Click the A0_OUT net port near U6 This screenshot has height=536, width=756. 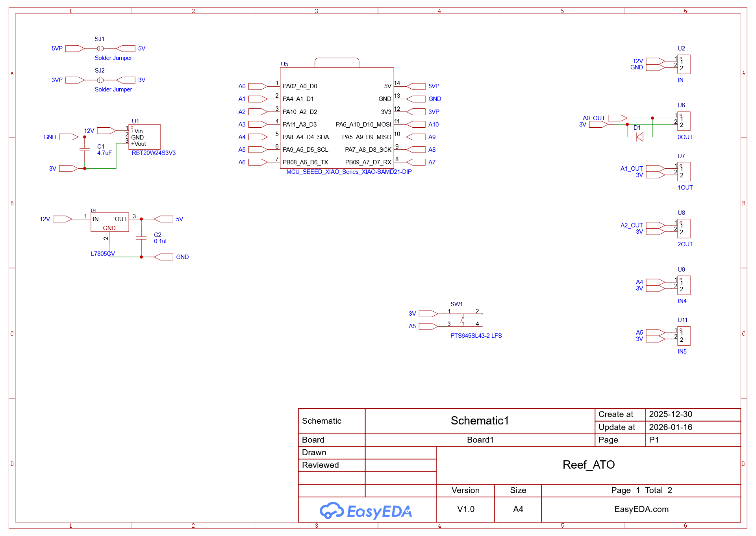(617, 118)
